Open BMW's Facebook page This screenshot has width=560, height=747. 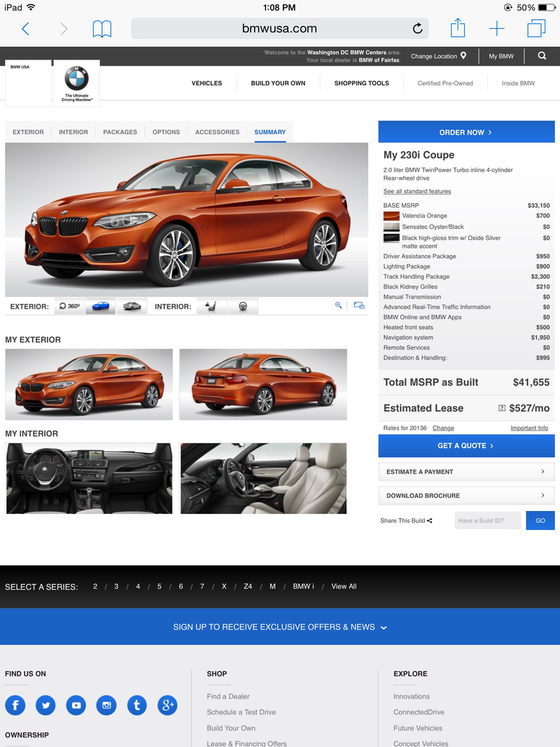coord(15,705)
